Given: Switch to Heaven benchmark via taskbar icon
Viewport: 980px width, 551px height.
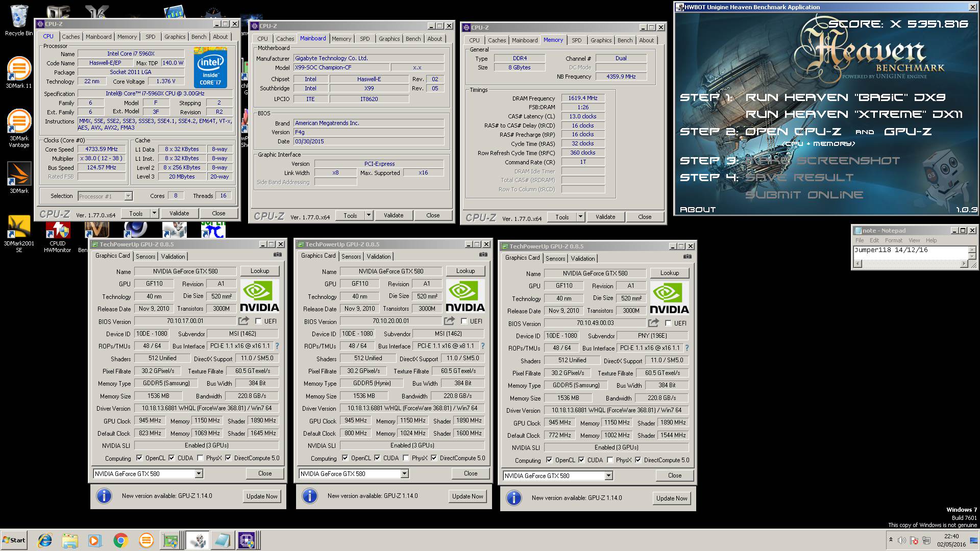Looking at the screenshot, I should coord(197,540).
